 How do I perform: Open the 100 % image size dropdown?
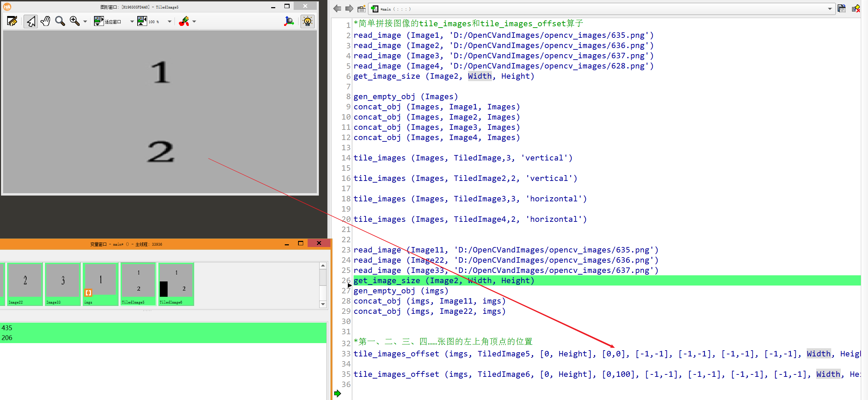tap(169, 21)
